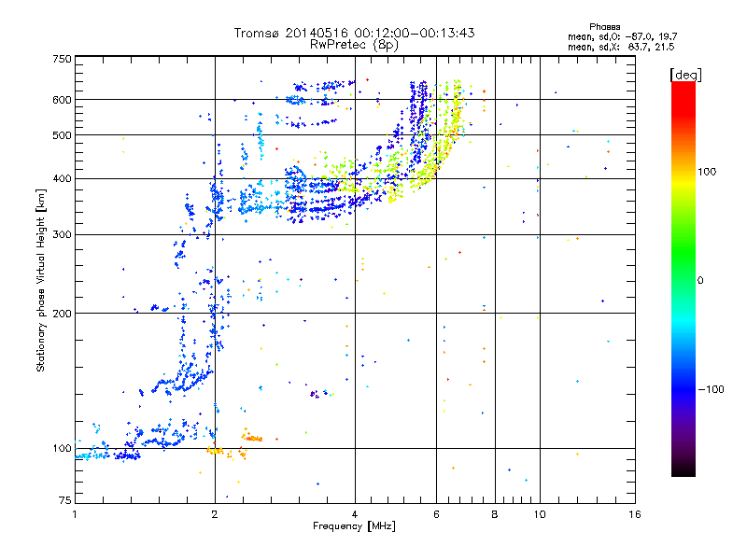Click the y-axis tick label '600'
This screenshot has width=747, height=560.
tap(62, 100)
